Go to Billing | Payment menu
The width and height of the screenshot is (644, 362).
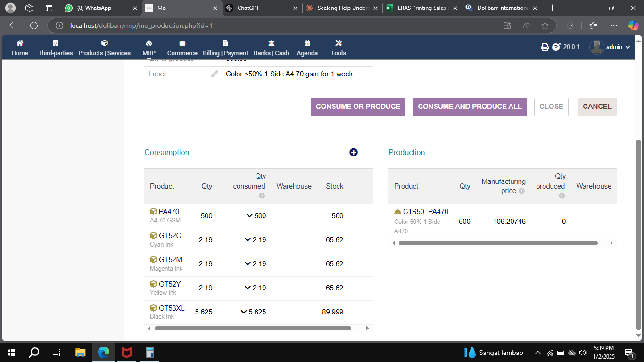[225, 48]
